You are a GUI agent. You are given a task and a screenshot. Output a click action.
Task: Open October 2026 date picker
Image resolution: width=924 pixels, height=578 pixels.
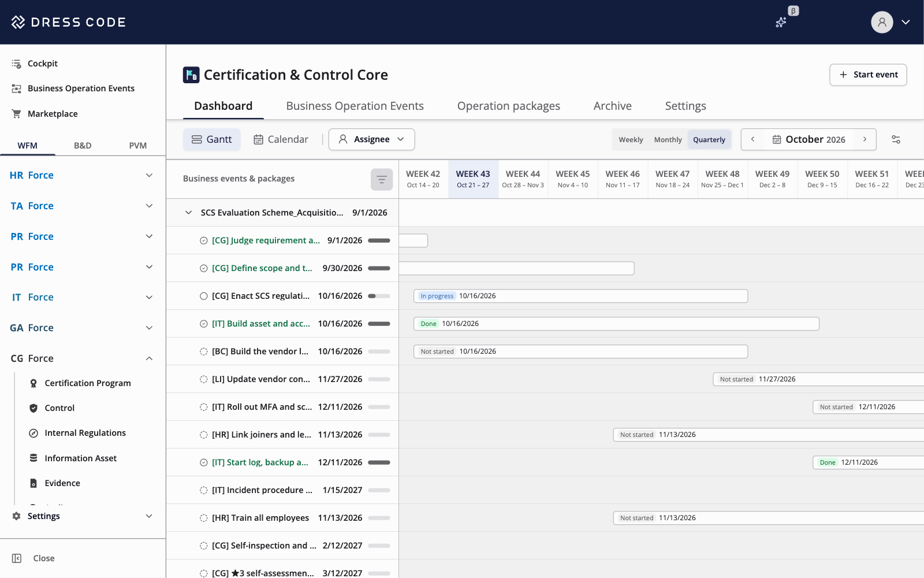808,139
